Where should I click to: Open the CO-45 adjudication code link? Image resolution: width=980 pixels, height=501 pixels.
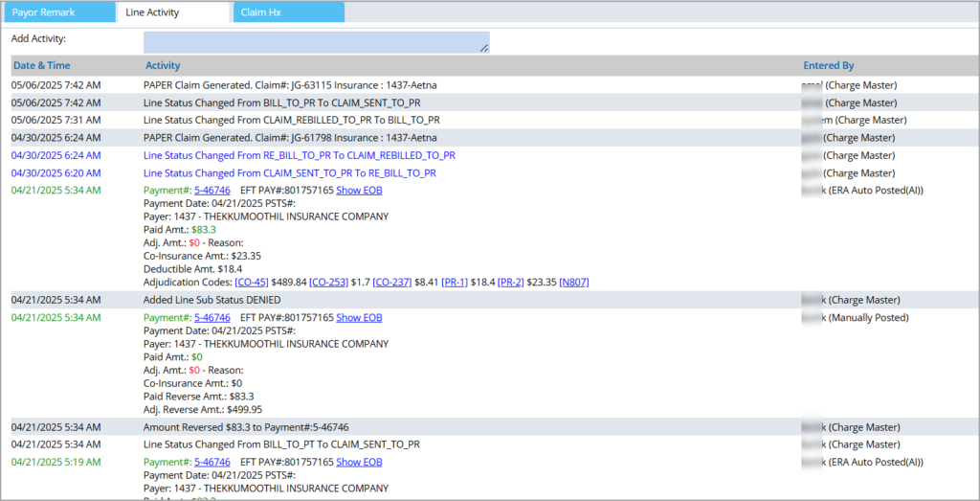(x=252, y=283)
